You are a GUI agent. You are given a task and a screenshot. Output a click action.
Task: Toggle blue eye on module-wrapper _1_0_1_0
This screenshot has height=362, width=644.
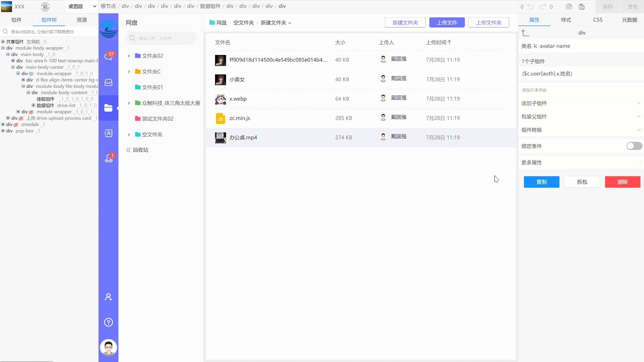pyautogui.click(x=31, y=74)
